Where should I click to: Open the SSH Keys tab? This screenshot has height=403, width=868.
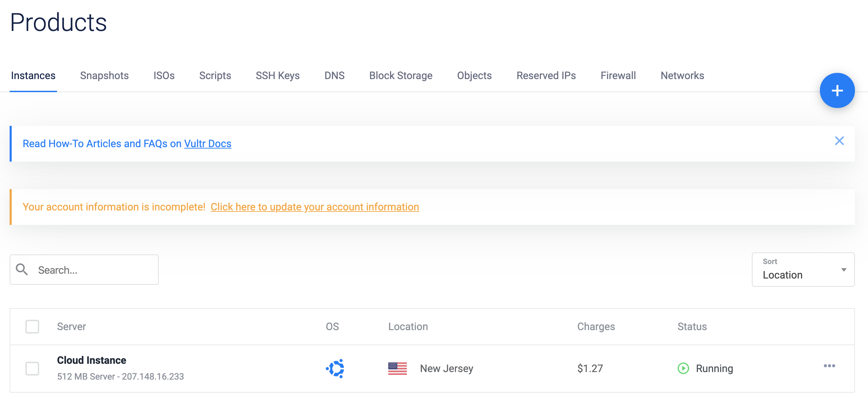pos(278,75)
